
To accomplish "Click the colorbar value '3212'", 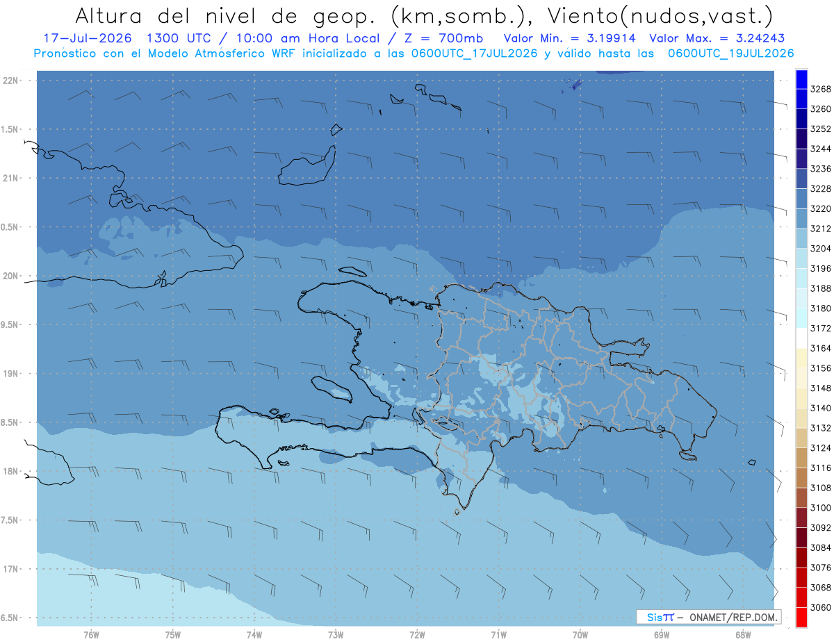I will [821, 229].
